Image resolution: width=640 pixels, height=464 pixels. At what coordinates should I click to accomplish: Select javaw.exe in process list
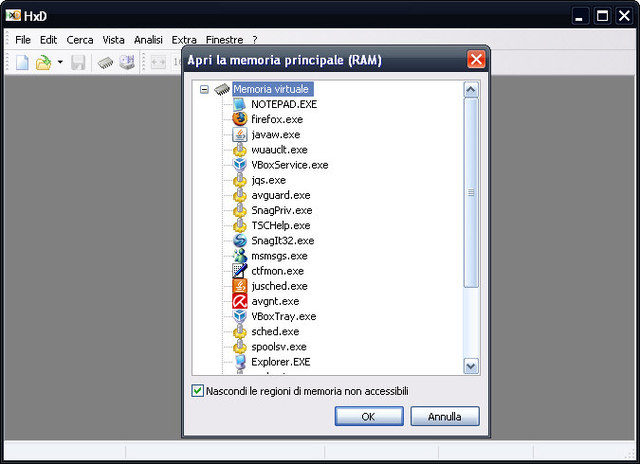pos(276,134)
